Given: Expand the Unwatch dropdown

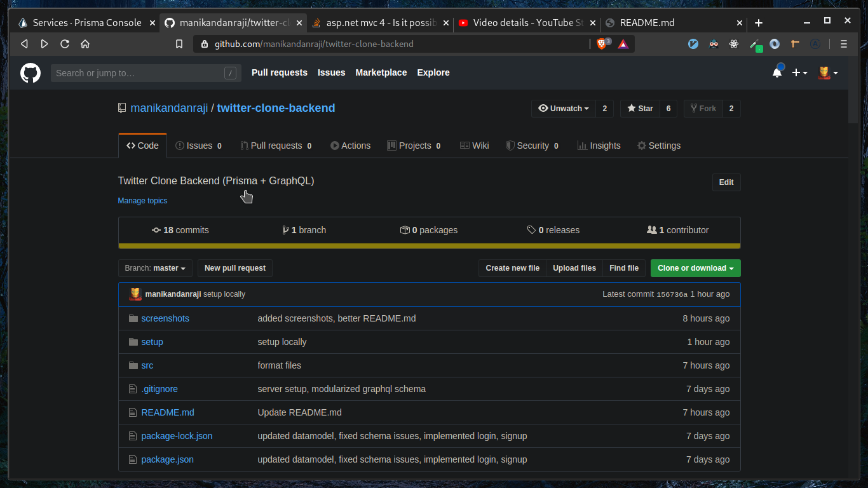Looking at the screenshot, I should click(564, 109).
